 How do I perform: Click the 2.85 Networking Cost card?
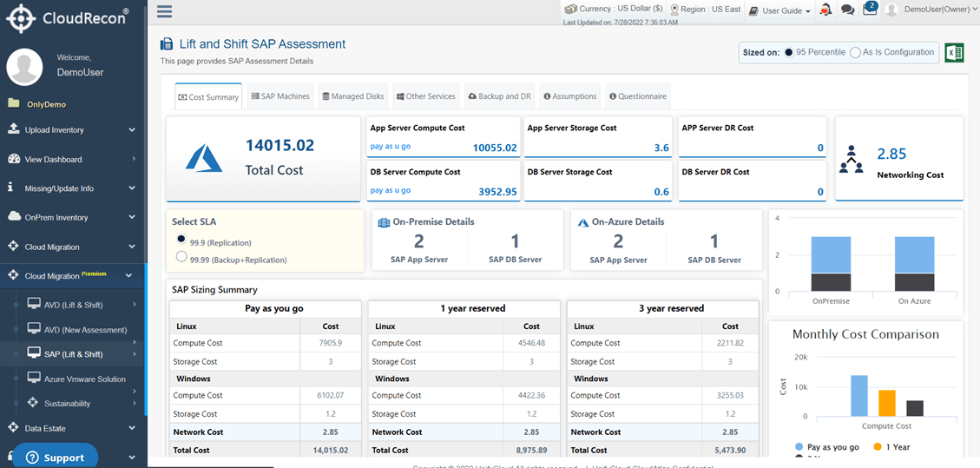coord(899,159)
